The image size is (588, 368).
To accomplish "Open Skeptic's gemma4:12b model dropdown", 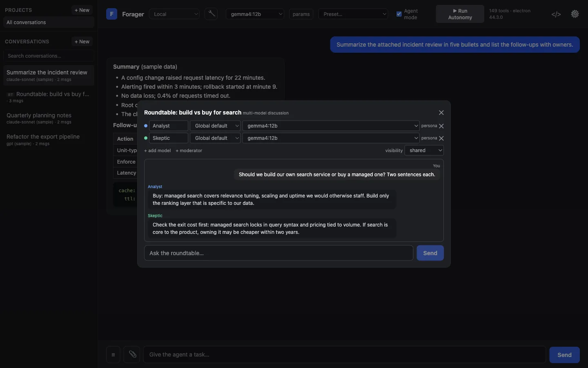I will (331, 138).
